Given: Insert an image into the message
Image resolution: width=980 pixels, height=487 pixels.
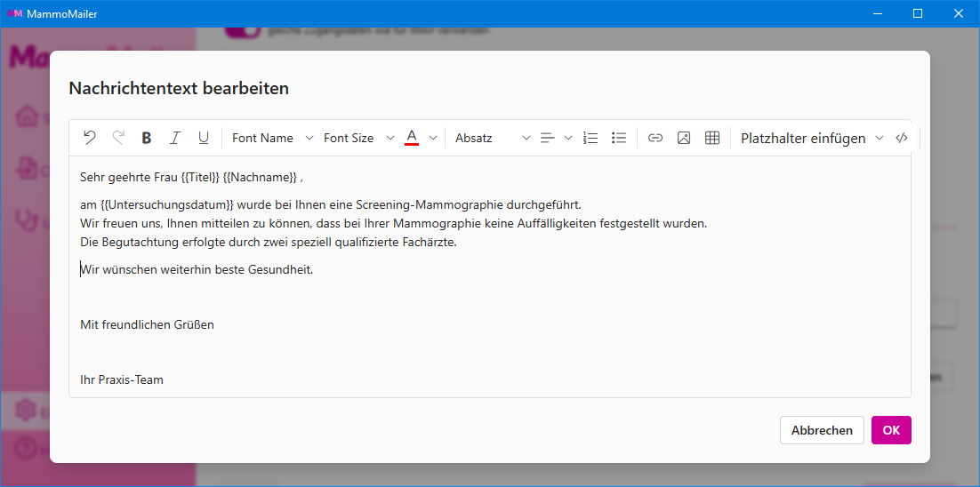Looking at the screenshot, I should point(684,138).
